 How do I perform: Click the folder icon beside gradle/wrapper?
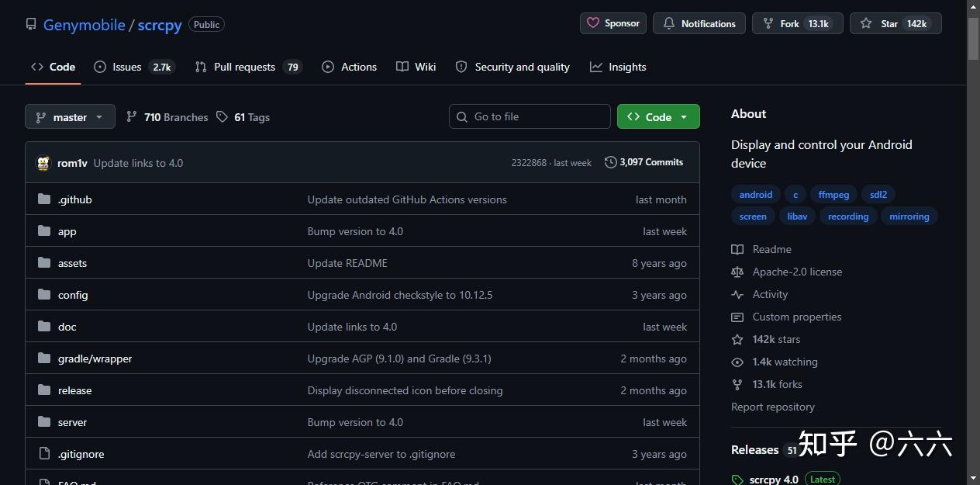tap(44, 359)
